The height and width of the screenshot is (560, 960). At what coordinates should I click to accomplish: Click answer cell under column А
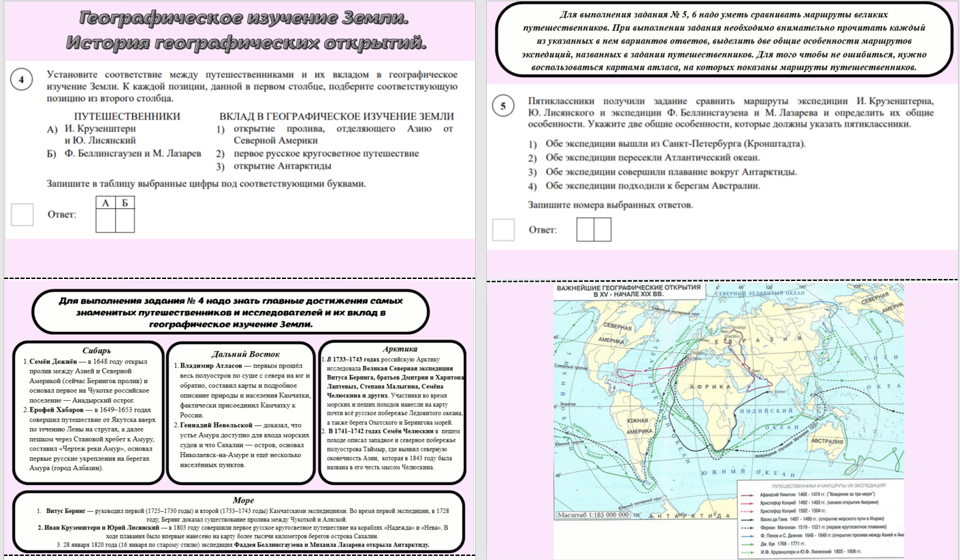[x=106, y=220]
